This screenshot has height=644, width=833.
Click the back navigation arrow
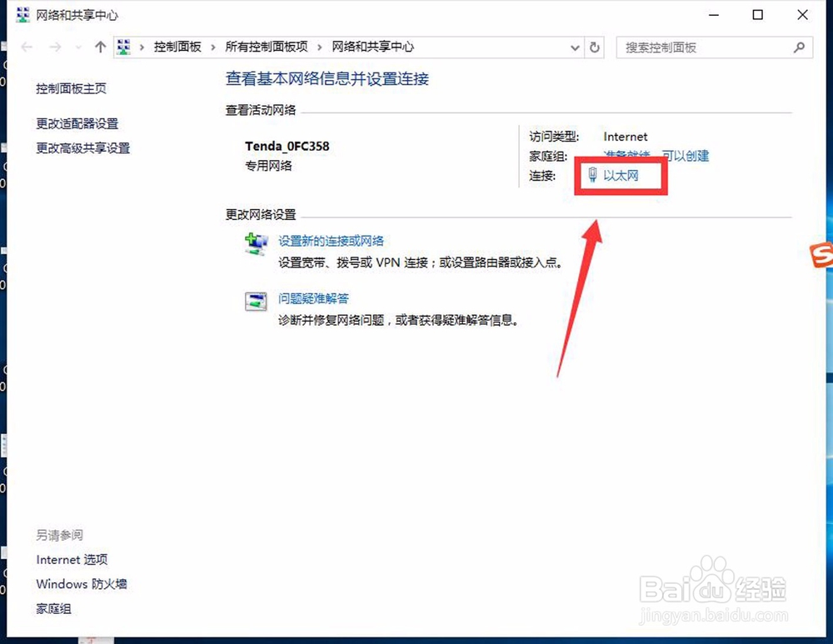coord(26,47)
